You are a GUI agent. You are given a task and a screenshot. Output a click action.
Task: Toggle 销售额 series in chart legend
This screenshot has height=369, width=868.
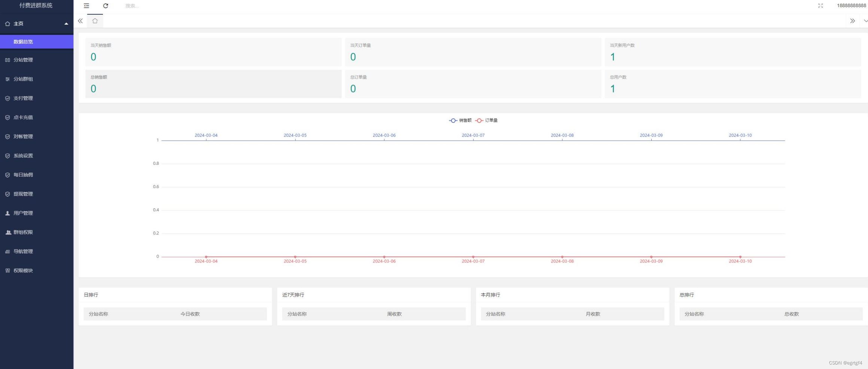click(460, 120)
